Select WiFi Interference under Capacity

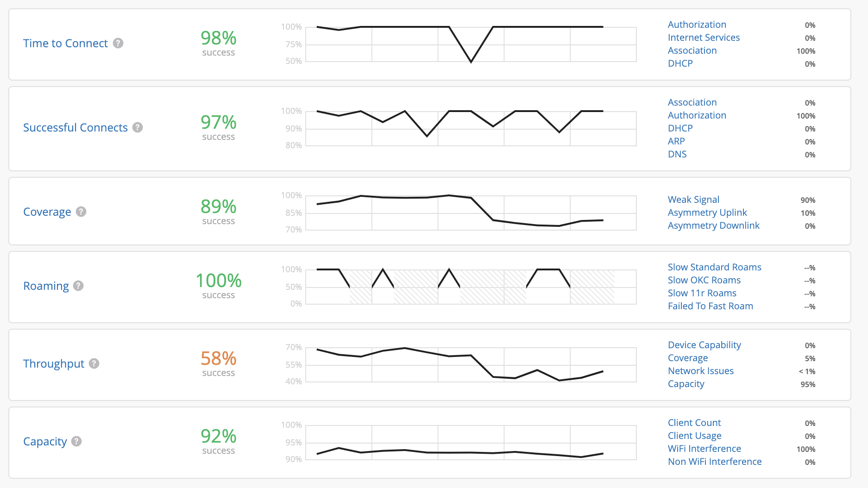pos(704,449)
